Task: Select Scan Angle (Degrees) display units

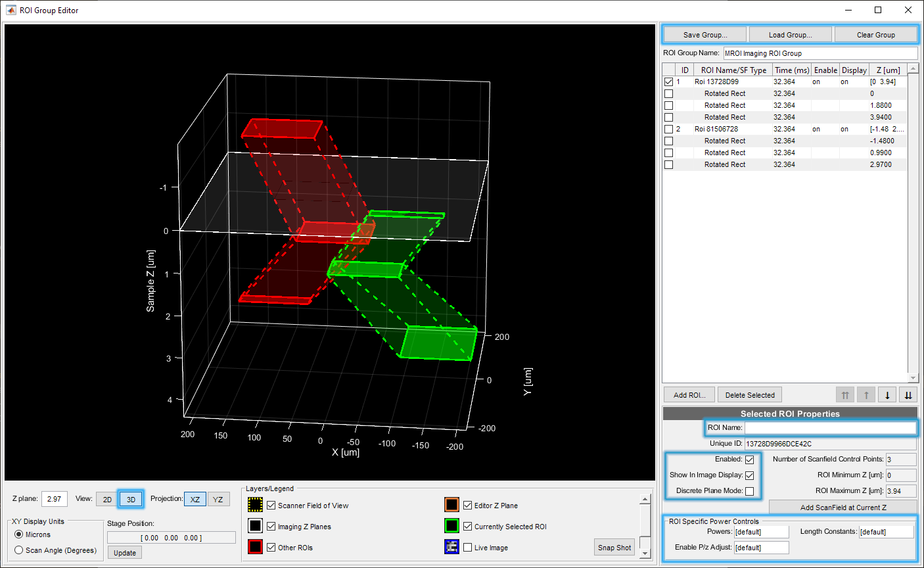Action: pyautogui.click(x=19, y=550)
